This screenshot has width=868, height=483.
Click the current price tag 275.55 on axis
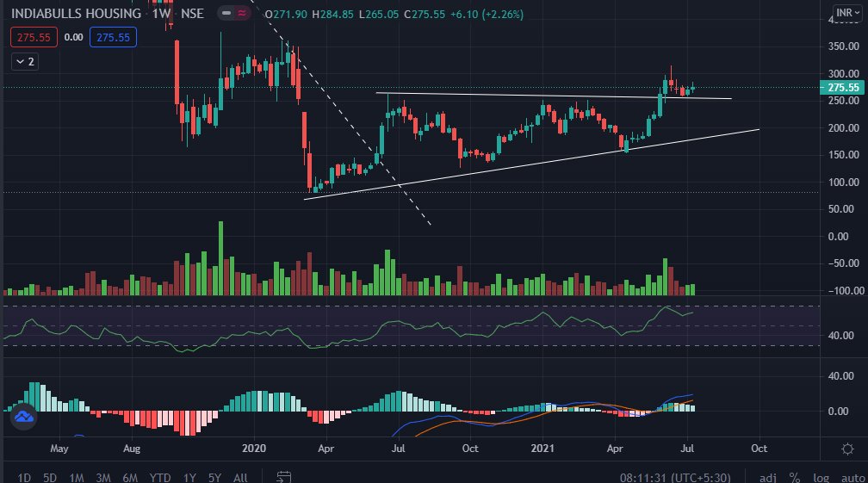click(x=840, y=88)
